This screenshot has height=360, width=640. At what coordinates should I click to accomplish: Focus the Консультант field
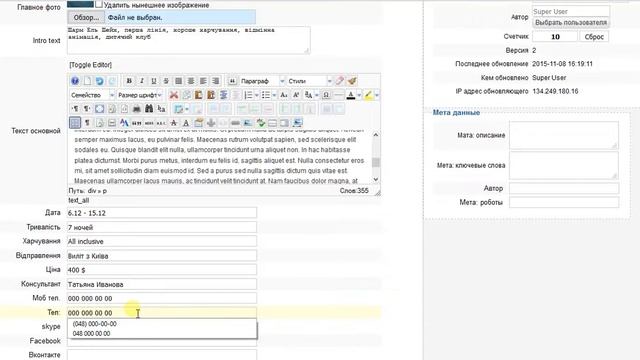point(162,284)
